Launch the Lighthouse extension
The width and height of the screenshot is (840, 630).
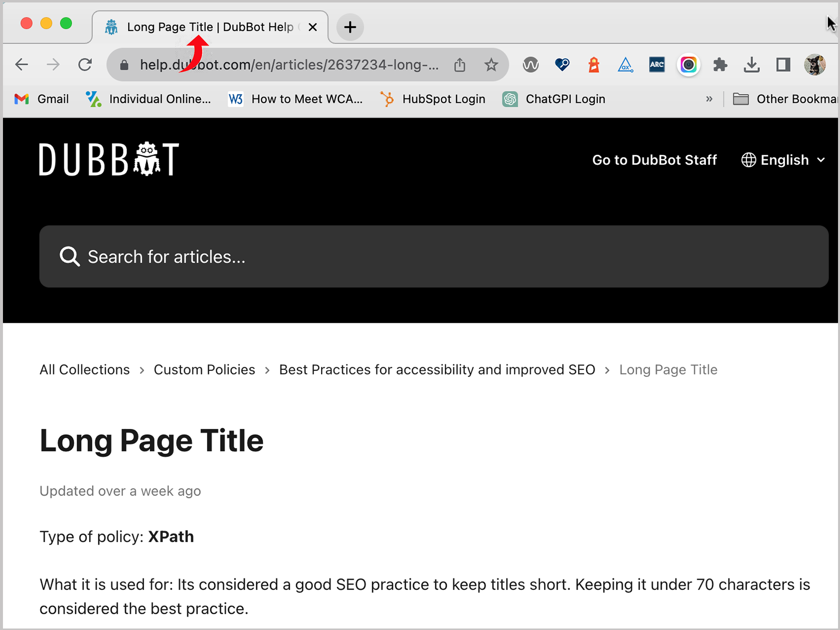coord(594,64)
